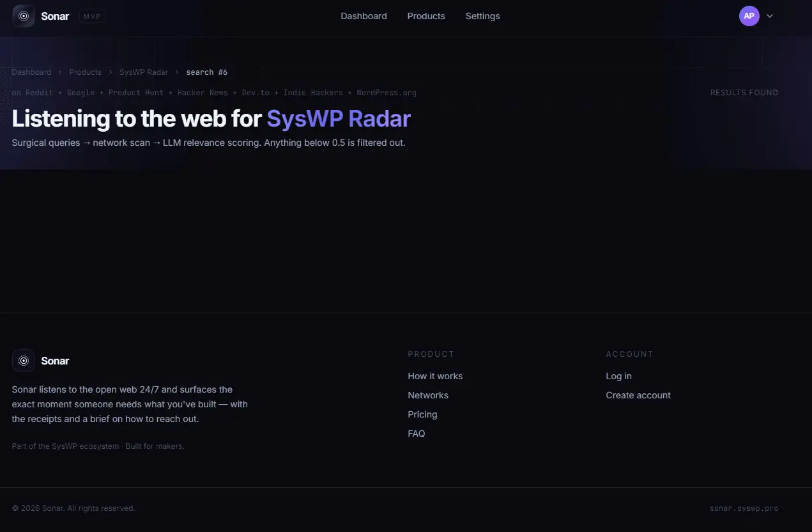Go to Products breadcrumb
Image resolution: width=812 pixels, height=532 pixels.
(85, 72)
